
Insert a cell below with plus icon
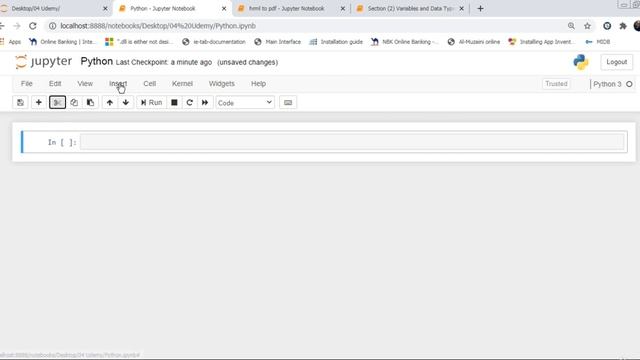pos(39,102)
